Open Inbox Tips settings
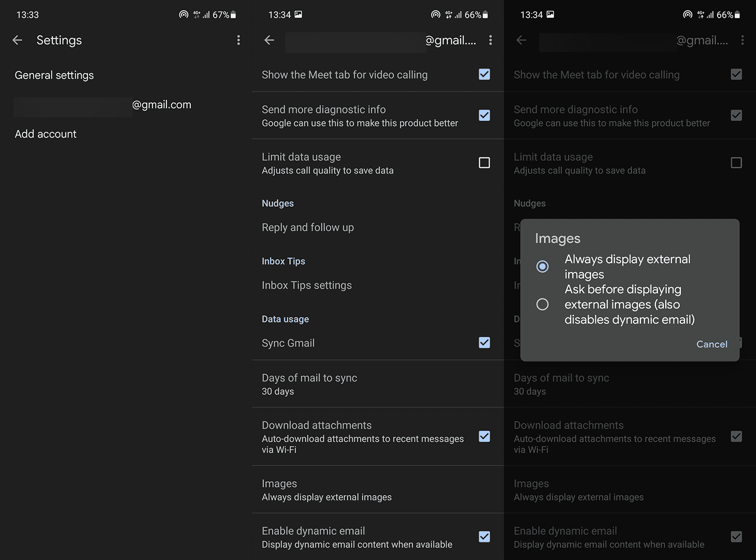The height and width of the screenshot is (560, 756). (306, 285)
